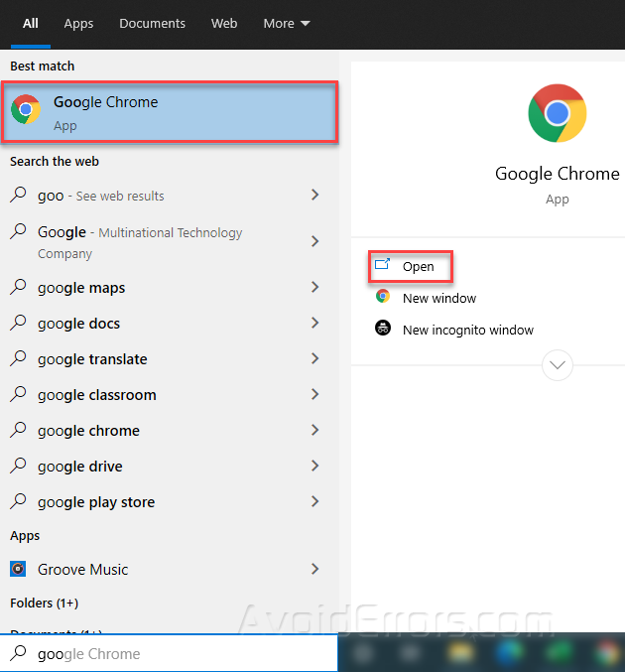
Task: Expand arrow for google play store
Action: 314,501
